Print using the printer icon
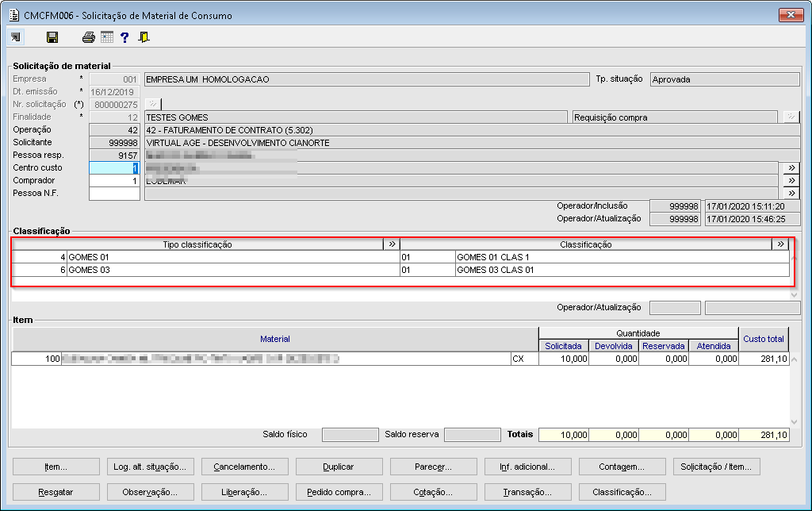This screenshot has width=812, height=511. pyautogui.click(x=89, y=37)
